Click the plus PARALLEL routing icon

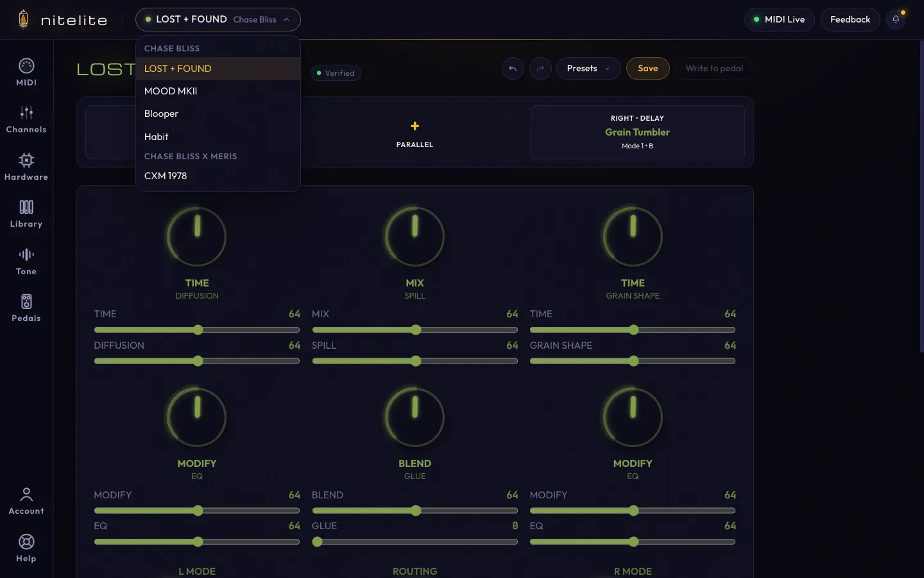415,126
